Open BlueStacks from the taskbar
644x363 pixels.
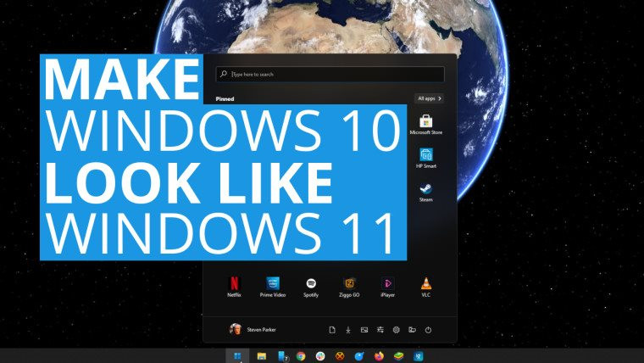pos(398,356)
